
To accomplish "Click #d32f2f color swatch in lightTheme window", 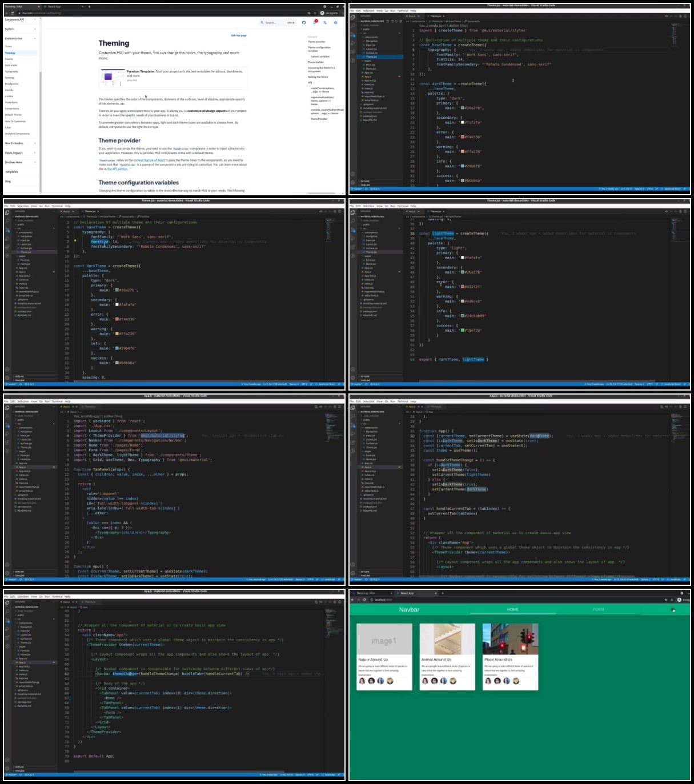I will point(463,287).
